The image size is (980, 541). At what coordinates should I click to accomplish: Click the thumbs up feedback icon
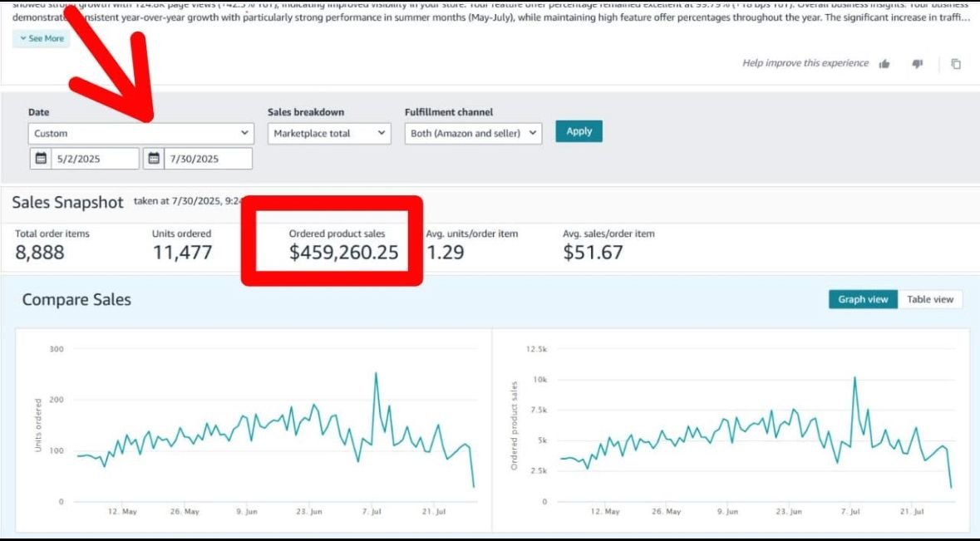[x=884, y=64]
